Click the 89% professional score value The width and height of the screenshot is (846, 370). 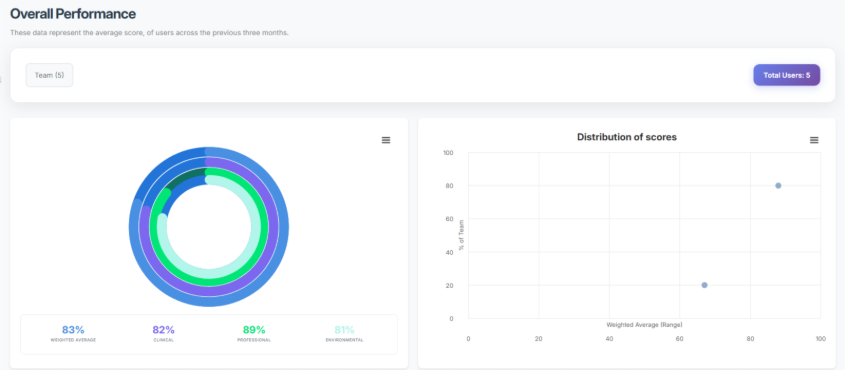coord(254,330)
